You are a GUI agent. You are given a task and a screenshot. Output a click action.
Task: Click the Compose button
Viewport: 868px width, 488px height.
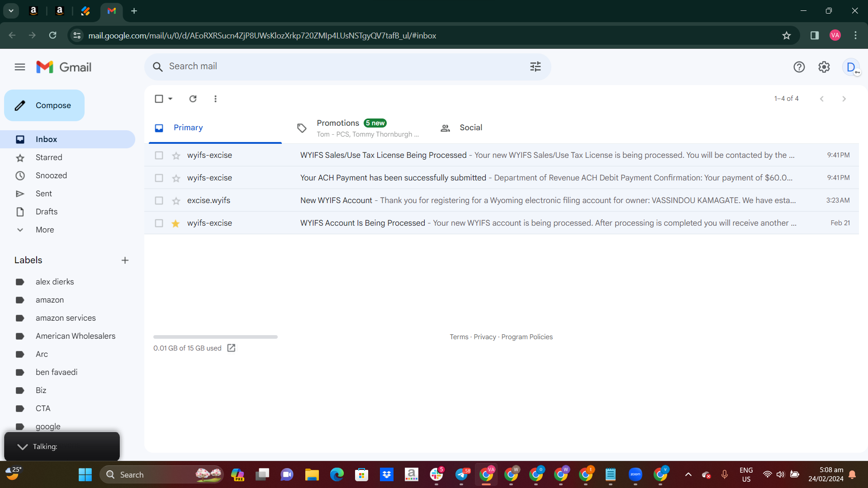point(44,105)
